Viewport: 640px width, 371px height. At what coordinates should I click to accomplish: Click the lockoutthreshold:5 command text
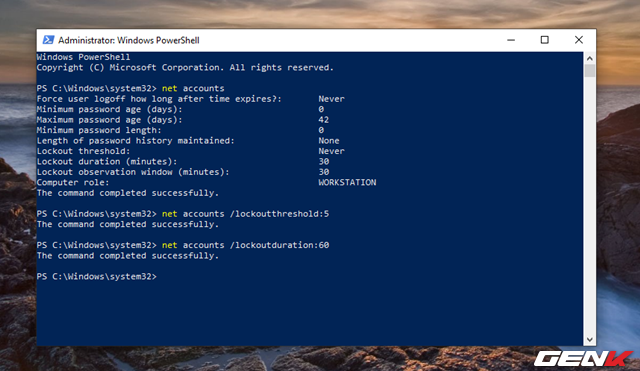point(279,214)
